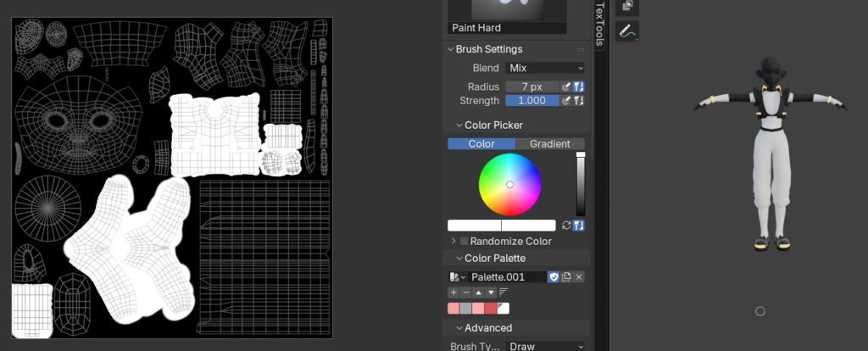Screen dimensions: 868x351
Task: Select the Annotate tool in the viewport toolbar
Action: (627, 31)
